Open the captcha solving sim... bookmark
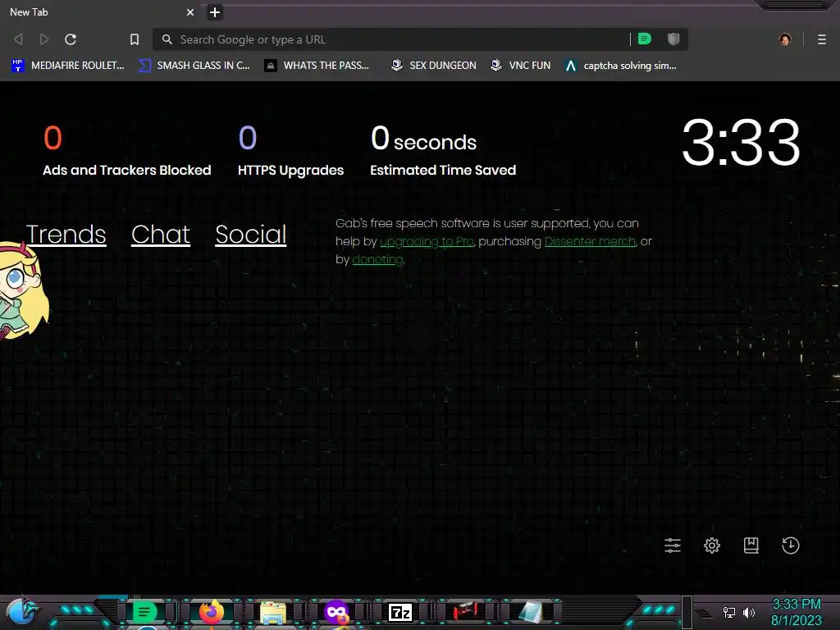The width and height of the screenshot is (840, 630). 621,66
